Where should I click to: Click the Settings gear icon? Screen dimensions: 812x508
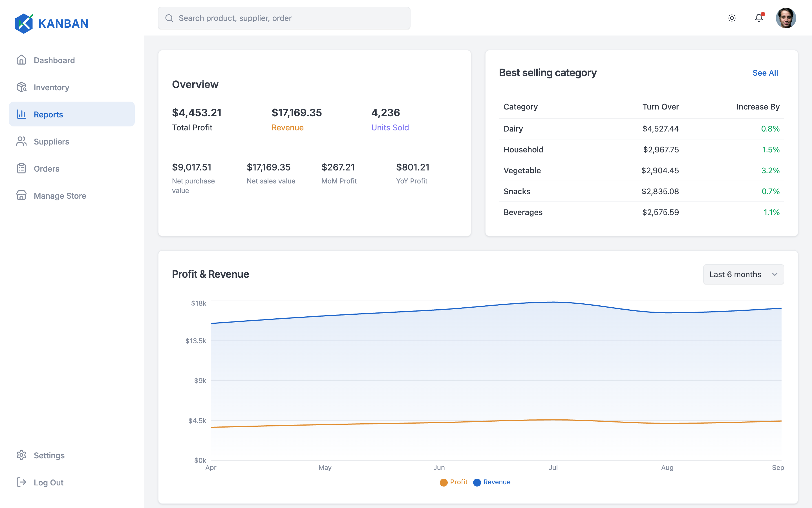[21, 455]
